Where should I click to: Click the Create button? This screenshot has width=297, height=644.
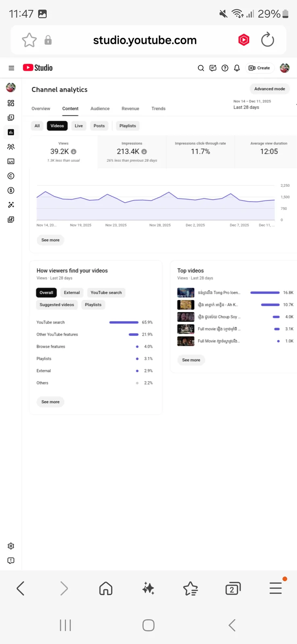tap(260, 68)
